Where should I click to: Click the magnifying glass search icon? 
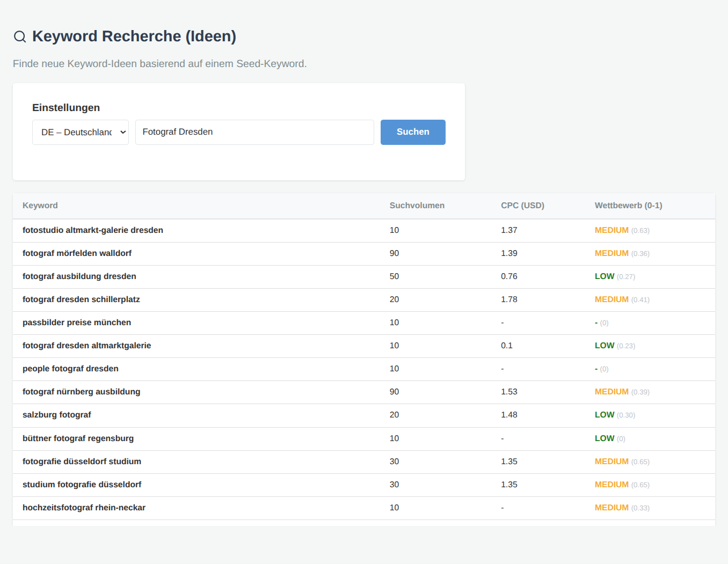coord(20,36)
